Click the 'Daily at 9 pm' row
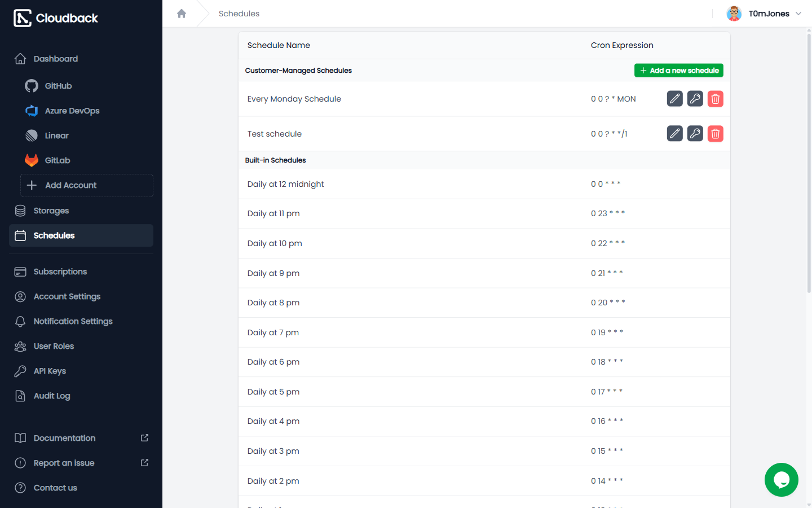This screenshot has width=812, height=508. point(484,273)
